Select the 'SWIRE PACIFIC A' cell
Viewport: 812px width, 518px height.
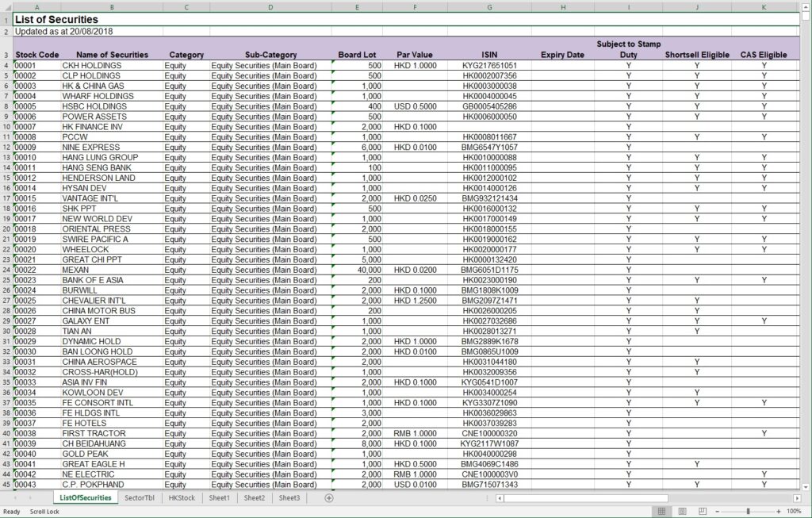point(112,240)
